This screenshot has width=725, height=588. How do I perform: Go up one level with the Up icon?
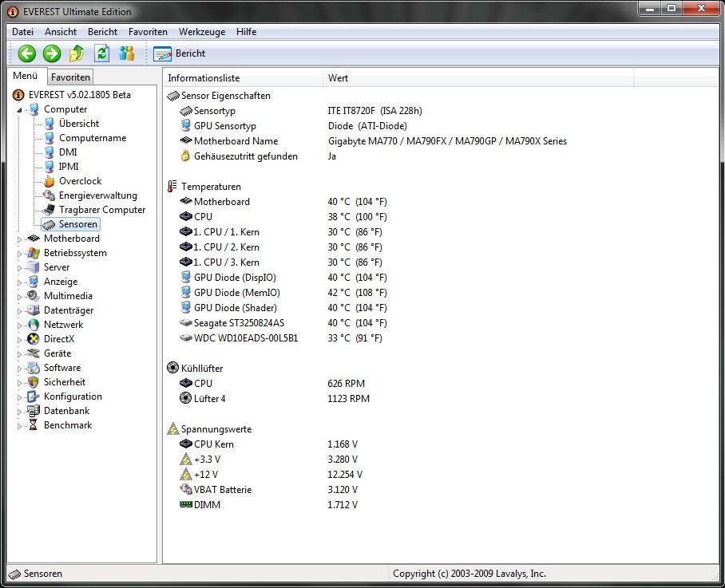pos(77,53)
